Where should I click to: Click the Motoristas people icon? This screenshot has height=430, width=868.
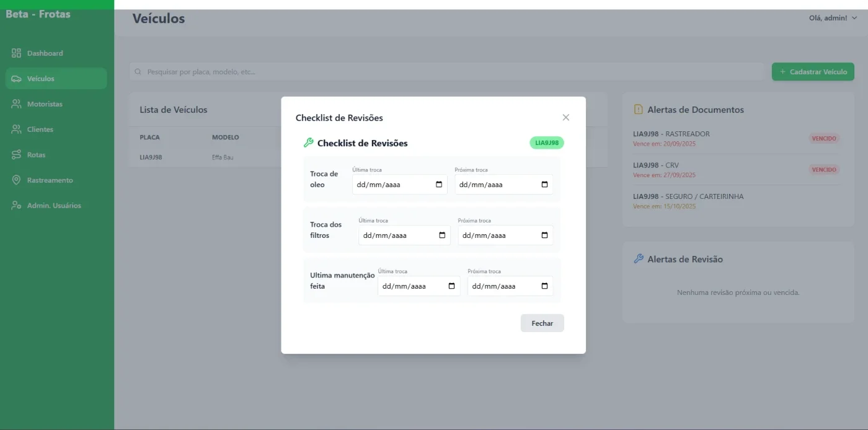17,104
